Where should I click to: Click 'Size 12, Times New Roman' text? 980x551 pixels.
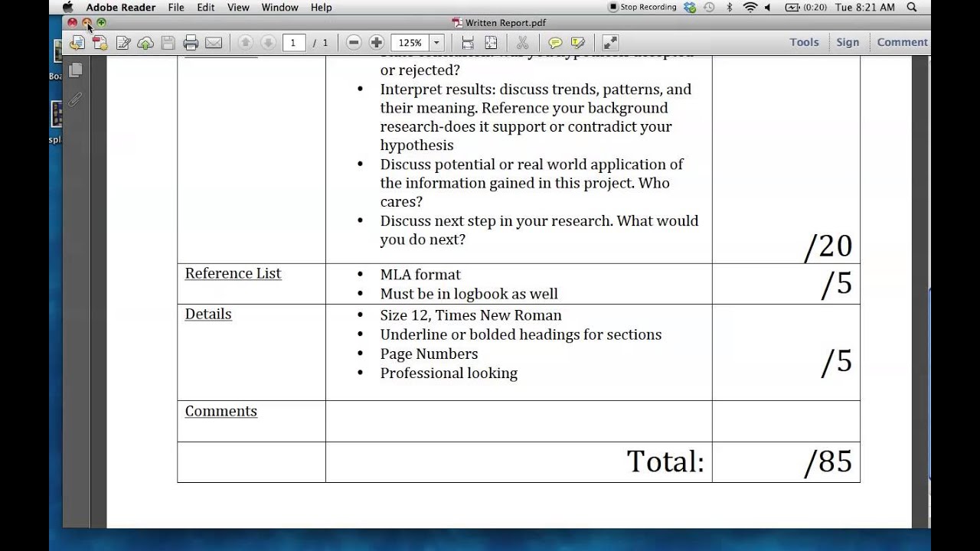tap(471, 315)
